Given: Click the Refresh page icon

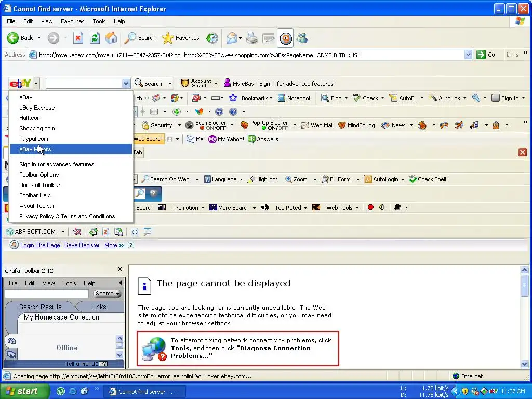Looking at the screenshot, I should (x=95, y=38).
